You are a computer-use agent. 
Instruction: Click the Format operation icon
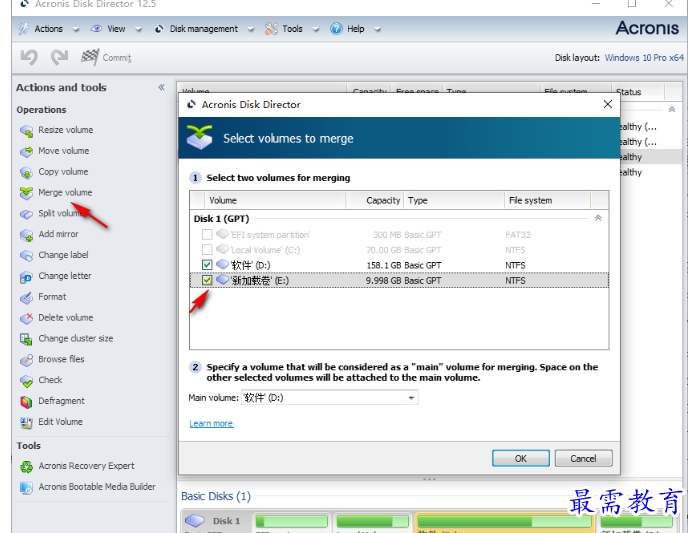click(26, 298)
